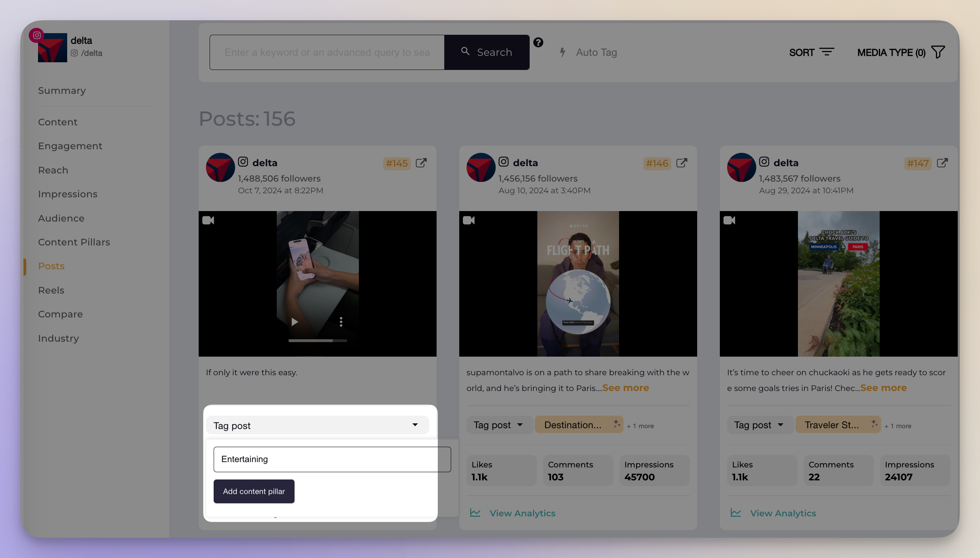Click delta avatar on post #146
Screen dimensions: 980x558
point(481,167)
